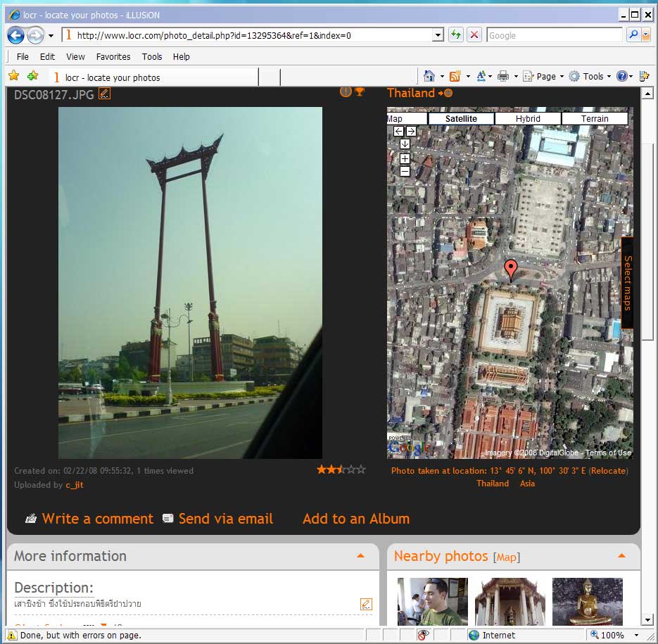Click the browser Back arrow button

point(16,35)
